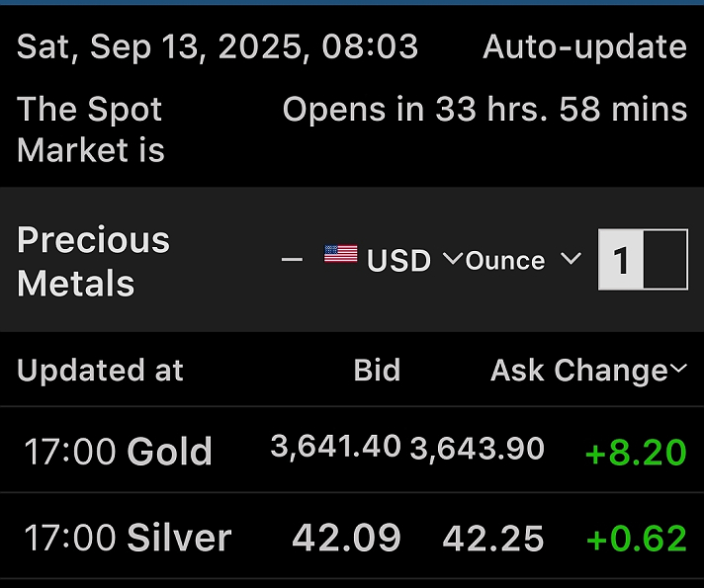This screenshot has height=588, width=704.
Task: Click Gold change value +8.20
Action: click(x=636, y=453)
